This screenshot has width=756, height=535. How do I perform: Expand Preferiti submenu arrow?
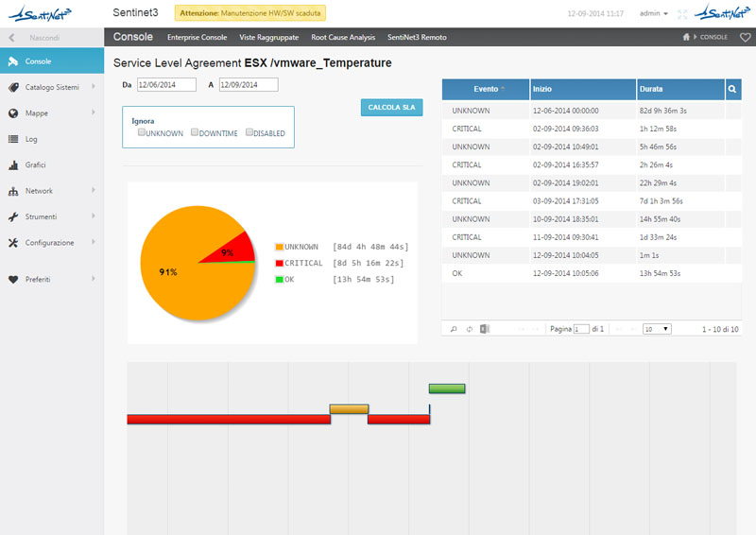coord(94,278)
